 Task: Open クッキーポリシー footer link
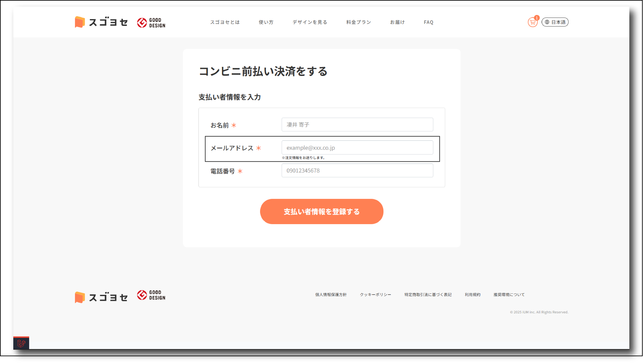pos(375,295)
